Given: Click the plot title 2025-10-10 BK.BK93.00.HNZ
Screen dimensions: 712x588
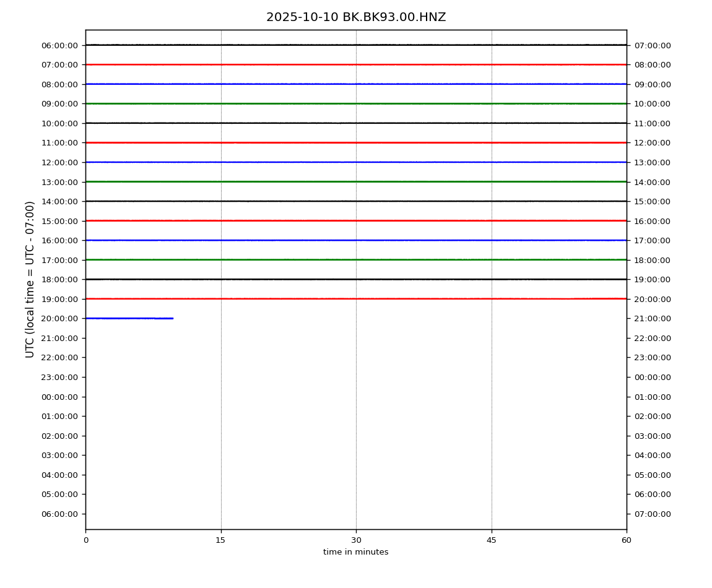Looking at the screenshot, I should pos(356,17).
